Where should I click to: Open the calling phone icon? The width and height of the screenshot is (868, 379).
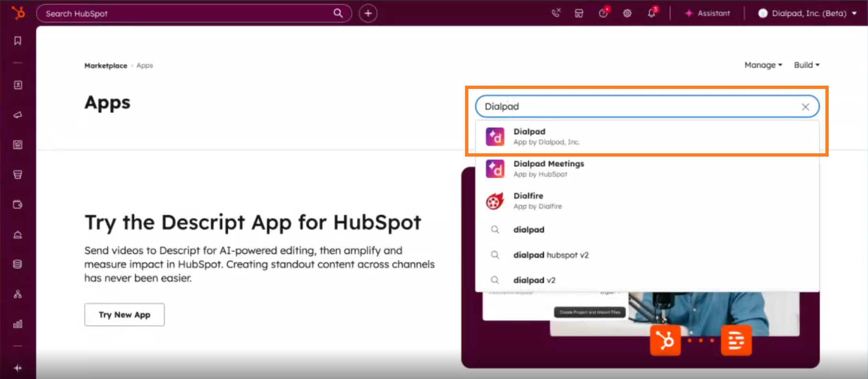point(556,13)
